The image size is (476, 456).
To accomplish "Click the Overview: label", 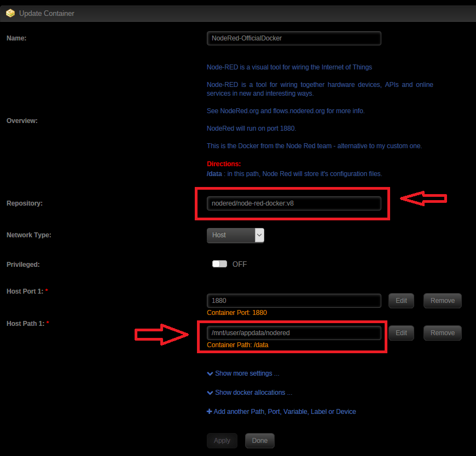I will [22, 121].
